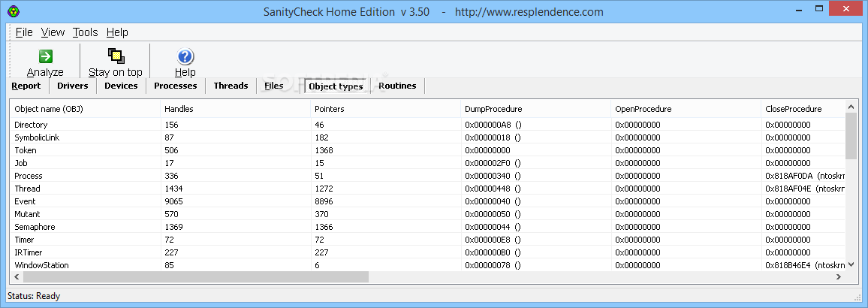Image resolution: width=868 pixels, height=308 pixels.
Task: Open Help via the question mark icon
Action: [x=185, y=56]
